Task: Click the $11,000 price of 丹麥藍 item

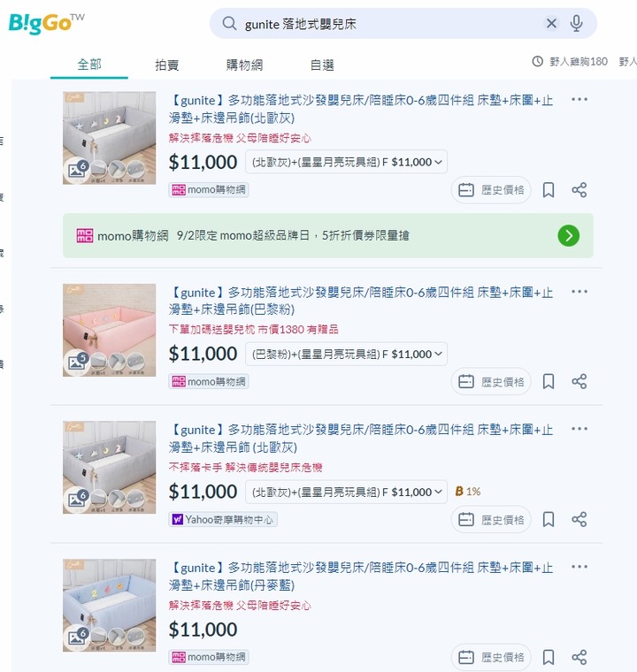Action: 203,630
